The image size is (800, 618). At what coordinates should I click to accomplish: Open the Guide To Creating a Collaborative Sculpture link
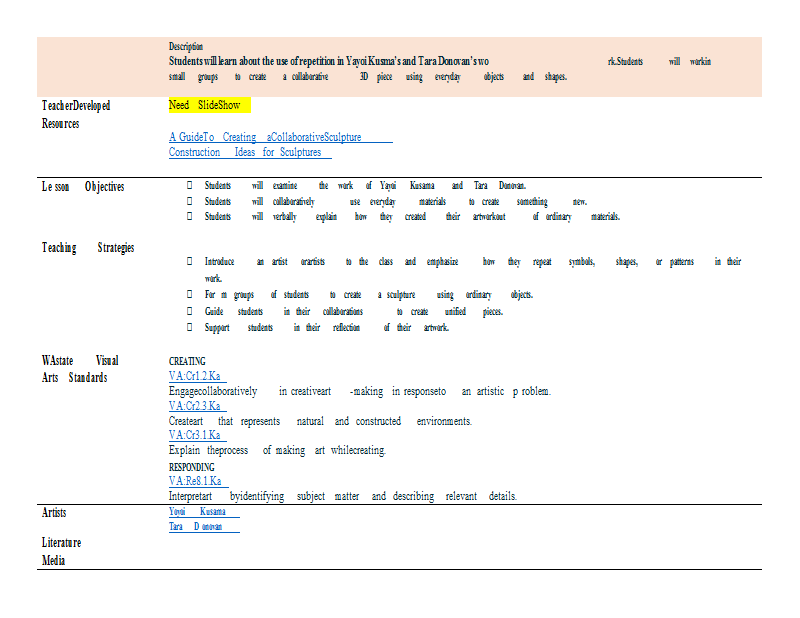click(x=281, y=137)
